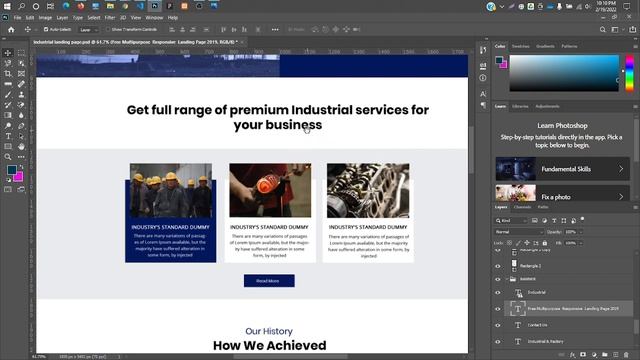The height and width of the screenshot is (360, 640).
Task: Open the Window menu
Action: (x=154, y=18)
